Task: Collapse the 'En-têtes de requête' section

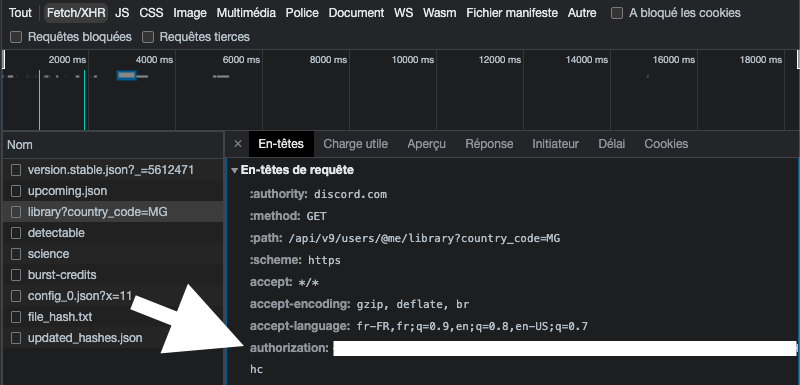Action: [x=234, y=170]
